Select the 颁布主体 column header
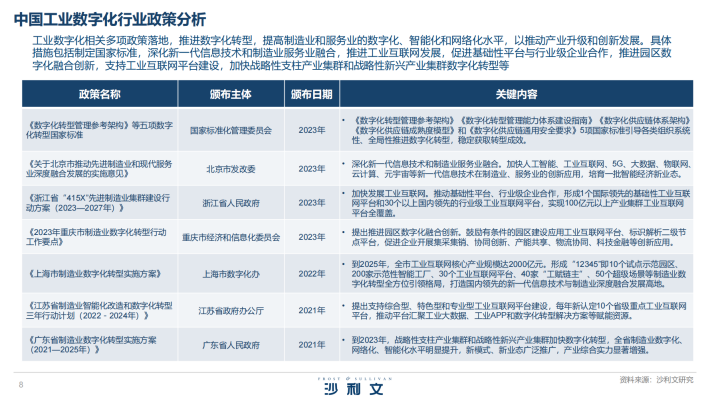 point(230,94)
